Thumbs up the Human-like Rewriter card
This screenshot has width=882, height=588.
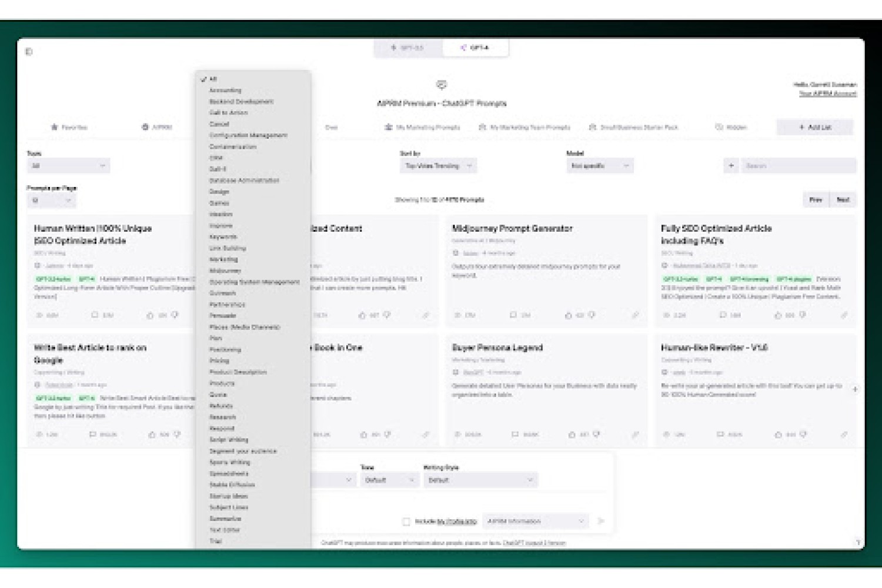pyautogui.click(x=778, y=435)
